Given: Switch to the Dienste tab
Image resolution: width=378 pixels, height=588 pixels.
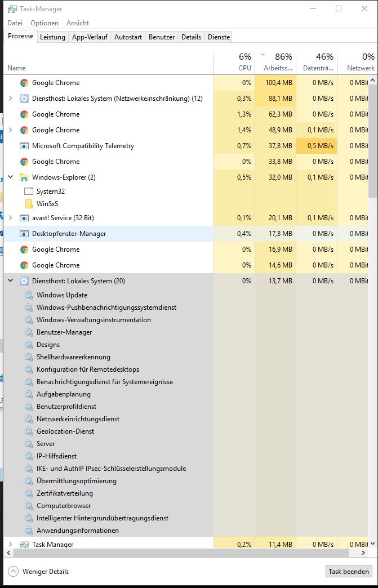Looking at the screenshot, I should click(x=219, y=37).
